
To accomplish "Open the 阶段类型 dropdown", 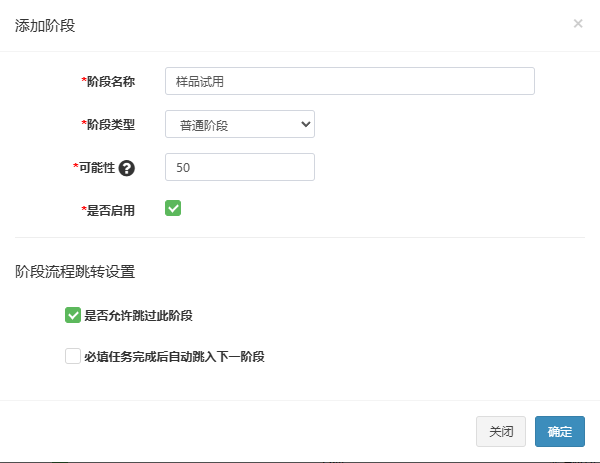I will click(x=240, y=124).
